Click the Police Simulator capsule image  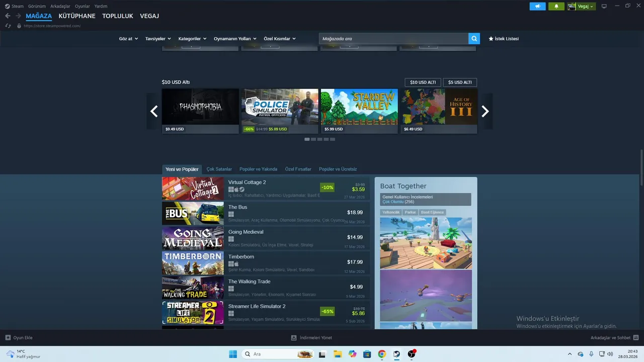(280, 107)
